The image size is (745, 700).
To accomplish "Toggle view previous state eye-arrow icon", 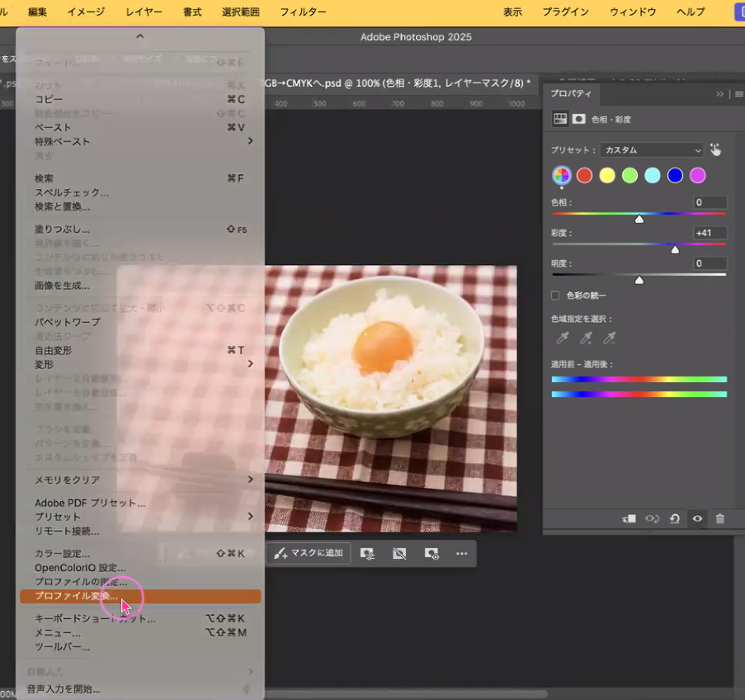I will click(652, 518).
